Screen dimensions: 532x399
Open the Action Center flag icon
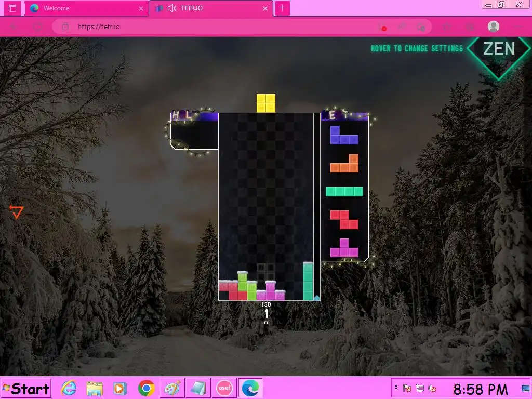(407, 388)
